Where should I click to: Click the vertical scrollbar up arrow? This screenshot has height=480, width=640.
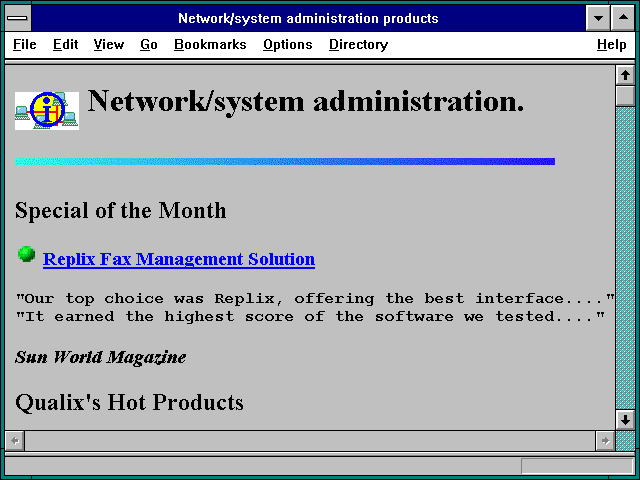(625, 76)
